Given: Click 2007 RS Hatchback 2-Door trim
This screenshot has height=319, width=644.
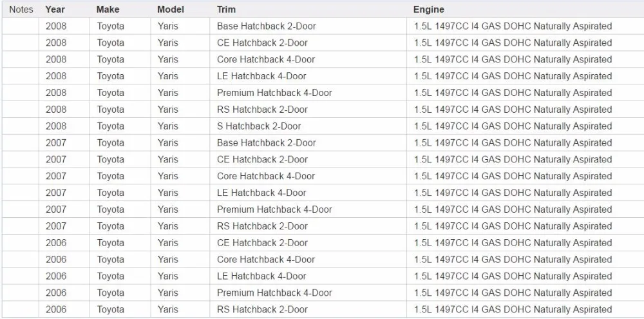Looking at the screenshot, I should (262, 226).
